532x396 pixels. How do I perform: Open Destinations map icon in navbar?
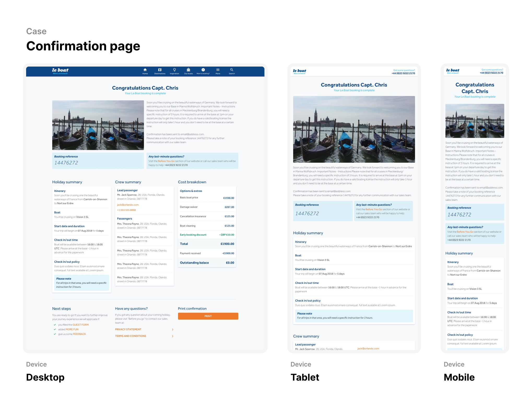(160, 70)
